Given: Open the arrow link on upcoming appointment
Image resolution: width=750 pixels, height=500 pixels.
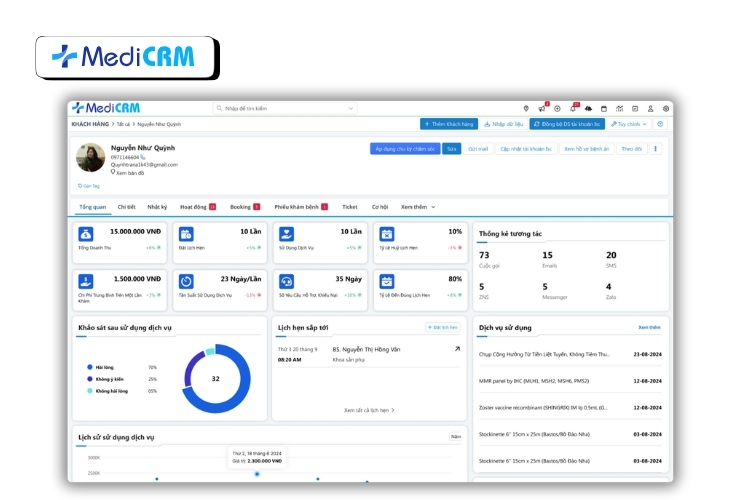Looking at the screenshot, I should point(457,349).
